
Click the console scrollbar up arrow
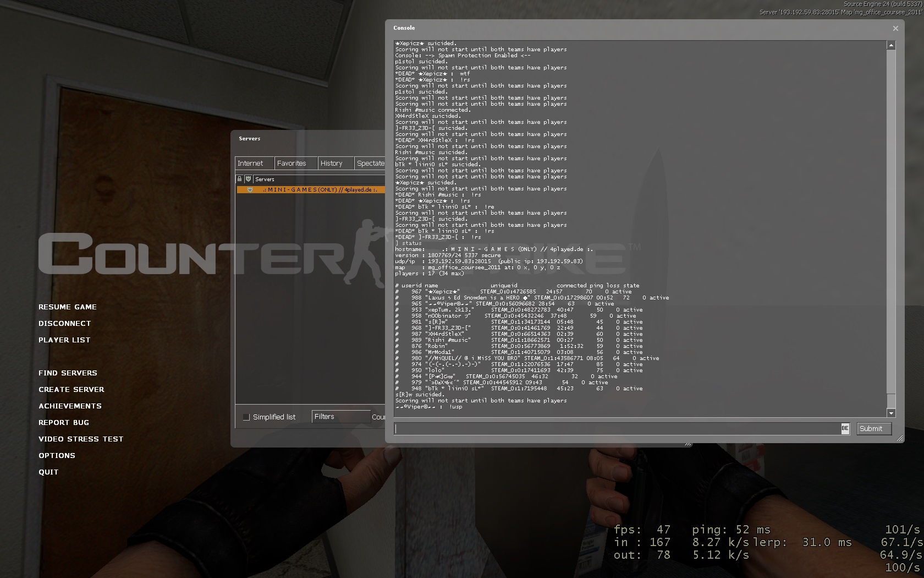click(891, 45)
